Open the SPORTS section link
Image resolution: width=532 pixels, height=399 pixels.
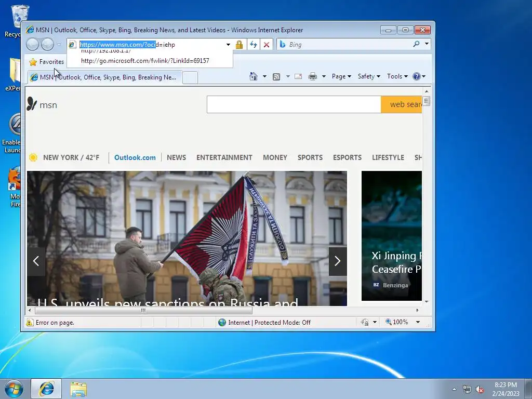[310, 157]
